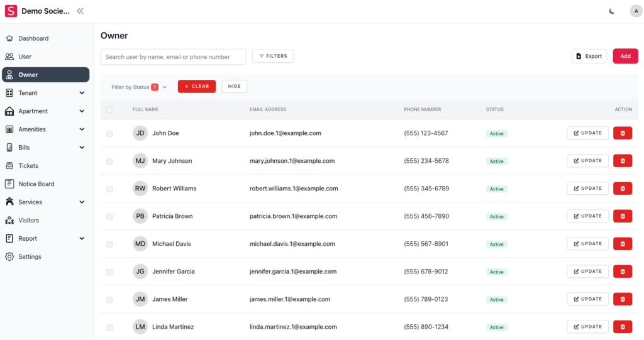Focus the owner search input field

pos(173,57)
